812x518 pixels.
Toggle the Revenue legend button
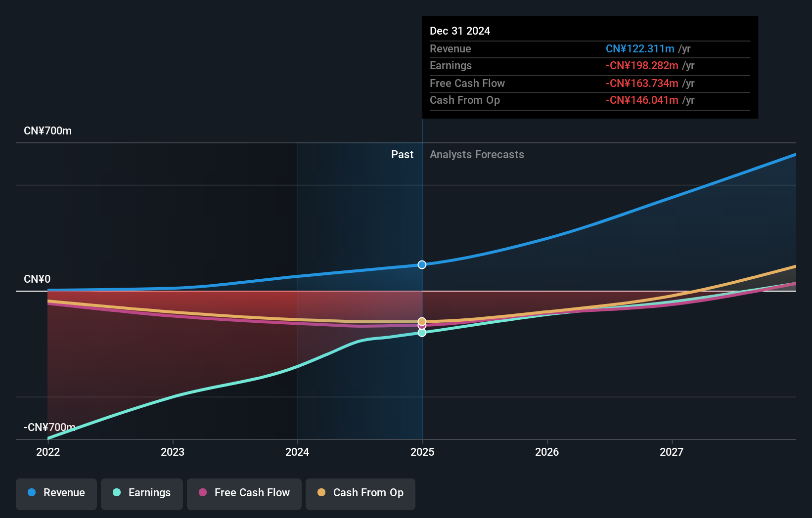[56, 494]
